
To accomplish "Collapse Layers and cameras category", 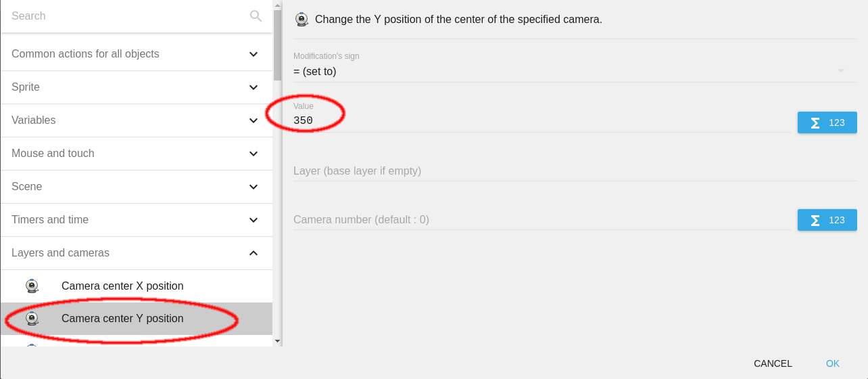I will coord(254,253).
